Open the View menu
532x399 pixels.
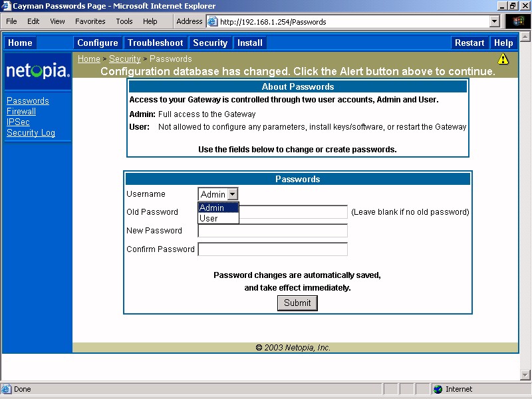[x=57, y=21]
